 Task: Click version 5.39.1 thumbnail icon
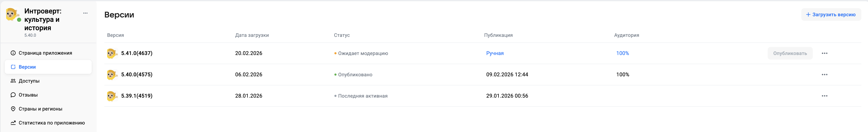pos(112,96)
